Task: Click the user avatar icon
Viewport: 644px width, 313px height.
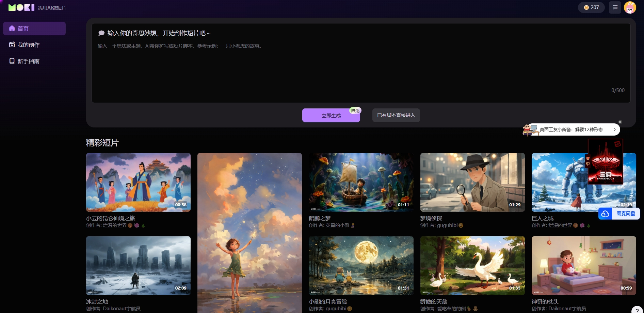Action: (630, 7)
